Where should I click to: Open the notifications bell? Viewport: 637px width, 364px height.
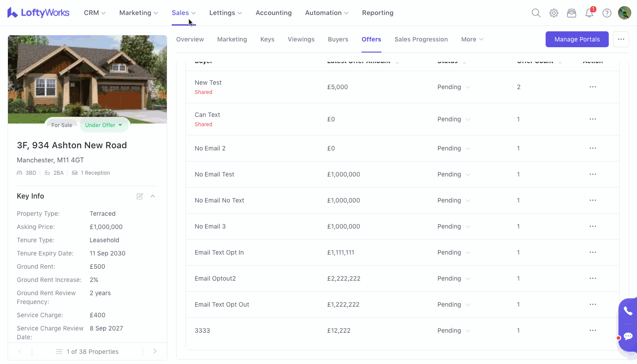pos(589,13)
